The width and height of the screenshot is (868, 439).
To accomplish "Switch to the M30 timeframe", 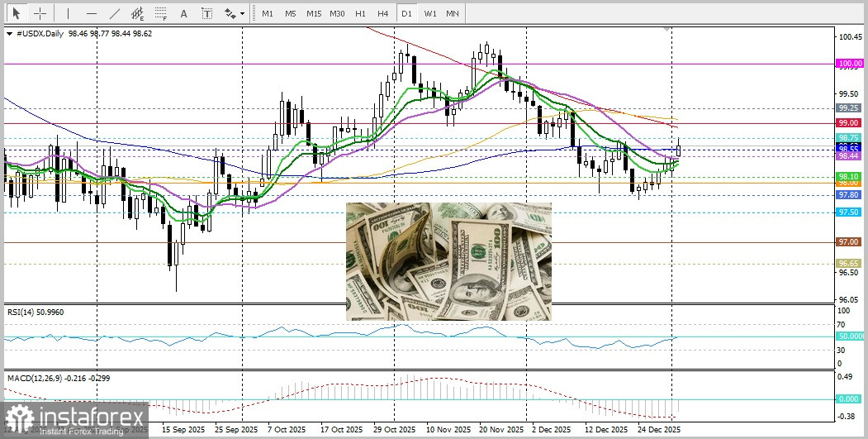I will (337, 13).
